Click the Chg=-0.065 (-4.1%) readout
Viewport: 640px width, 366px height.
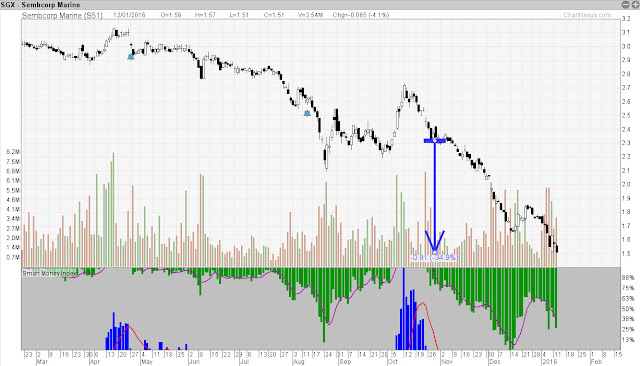(361, 15)
